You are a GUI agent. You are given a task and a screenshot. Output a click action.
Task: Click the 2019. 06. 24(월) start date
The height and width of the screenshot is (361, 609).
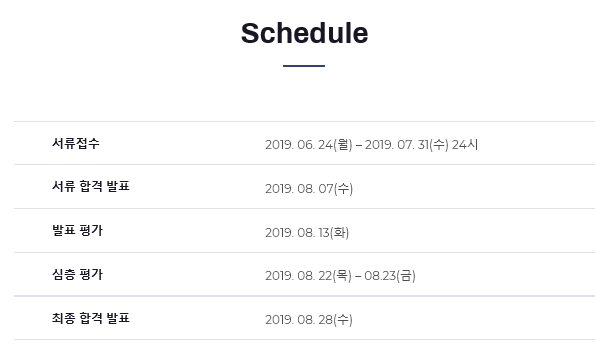click(309, 145)
